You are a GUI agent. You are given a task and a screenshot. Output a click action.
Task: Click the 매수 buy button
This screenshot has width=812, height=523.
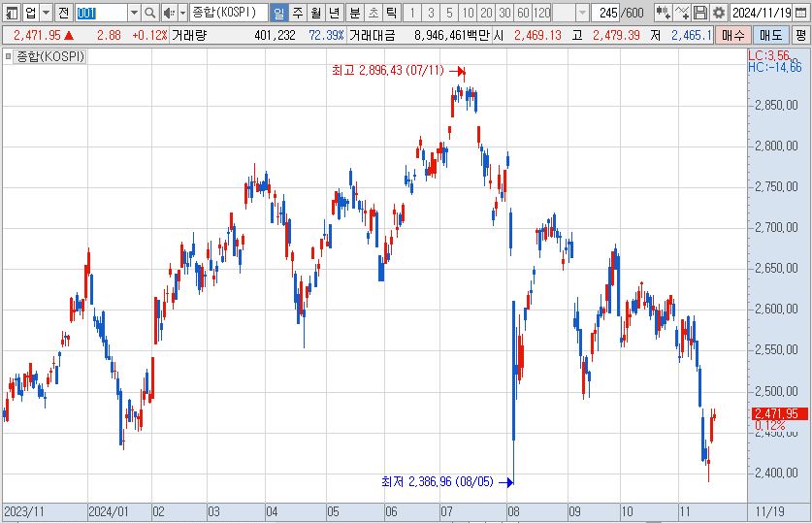(733, 35)
